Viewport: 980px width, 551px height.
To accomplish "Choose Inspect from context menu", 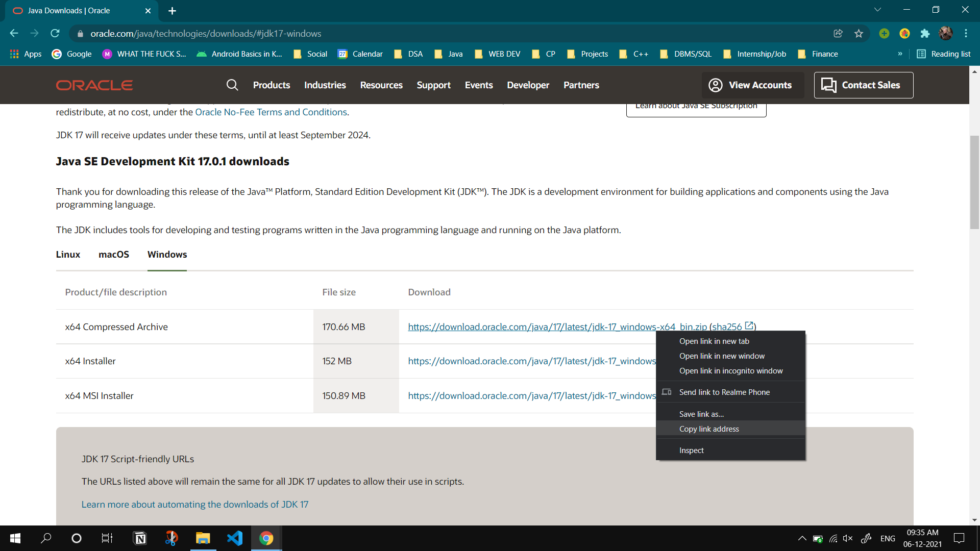I will pos(730,450).
